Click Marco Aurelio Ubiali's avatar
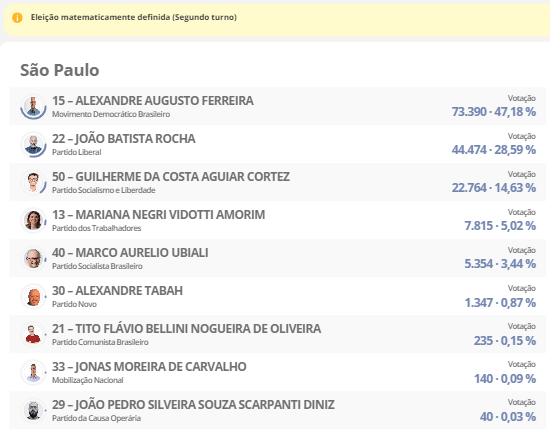This screenshot has width=550, height=443. pyautogui.click(x=33, y=258)
